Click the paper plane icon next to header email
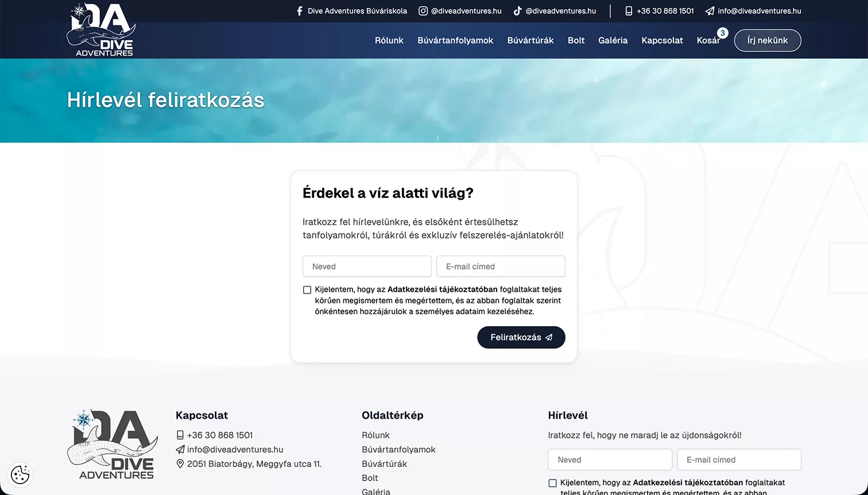Screen dimensions: 868x495 pos(710,11)
